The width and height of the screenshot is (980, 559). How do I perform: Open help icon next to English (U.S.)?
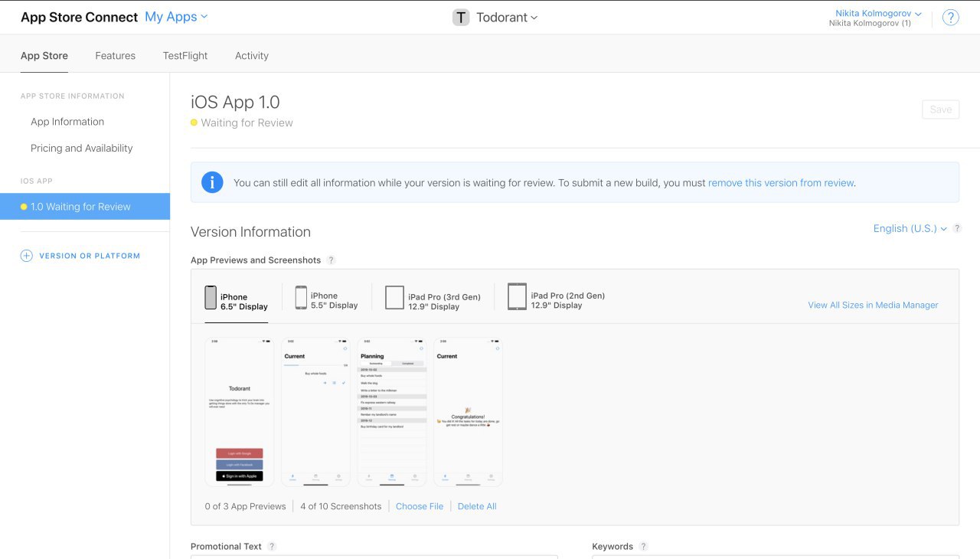pyautogui.click(x=957, y=228)
